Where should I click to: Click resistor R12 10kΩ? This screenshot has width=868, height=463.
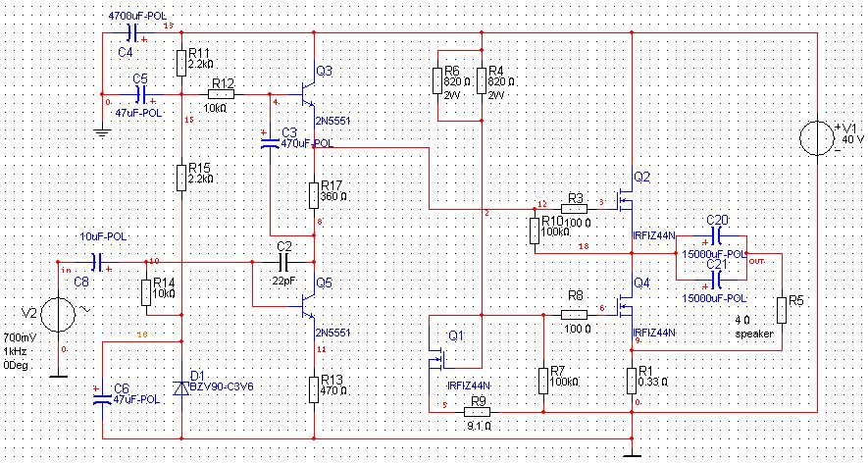(222, 94)
